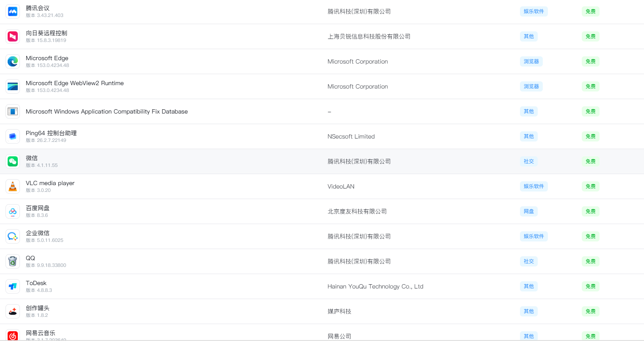
Task: Click 其他 tag in 向日葵远程控制 row
Action: (529, 36)
